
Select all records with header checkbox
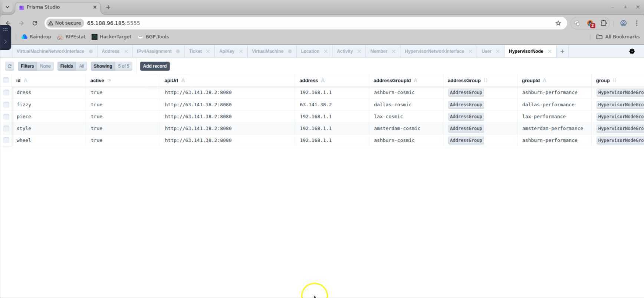[x=6, y=80]
